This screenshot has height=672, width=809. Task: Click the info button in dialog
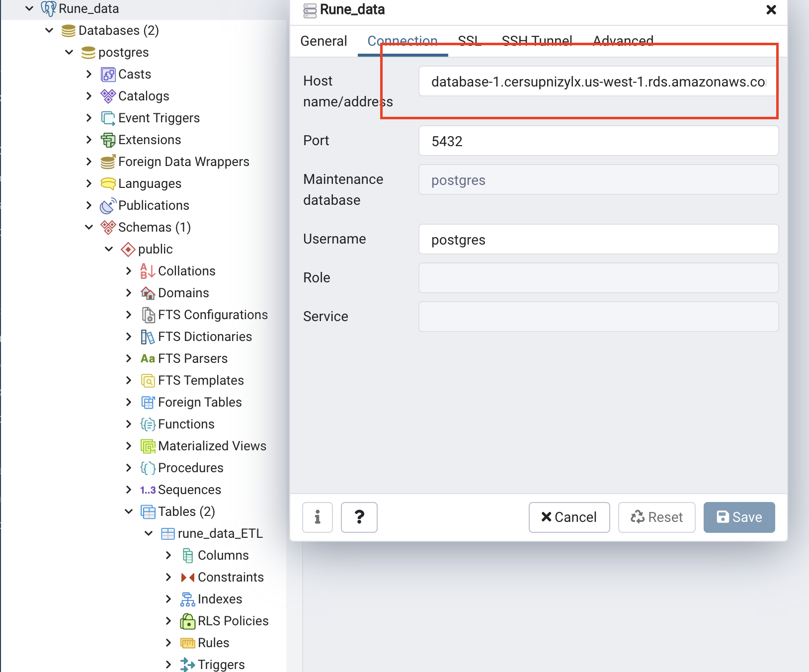click(318, 517)
